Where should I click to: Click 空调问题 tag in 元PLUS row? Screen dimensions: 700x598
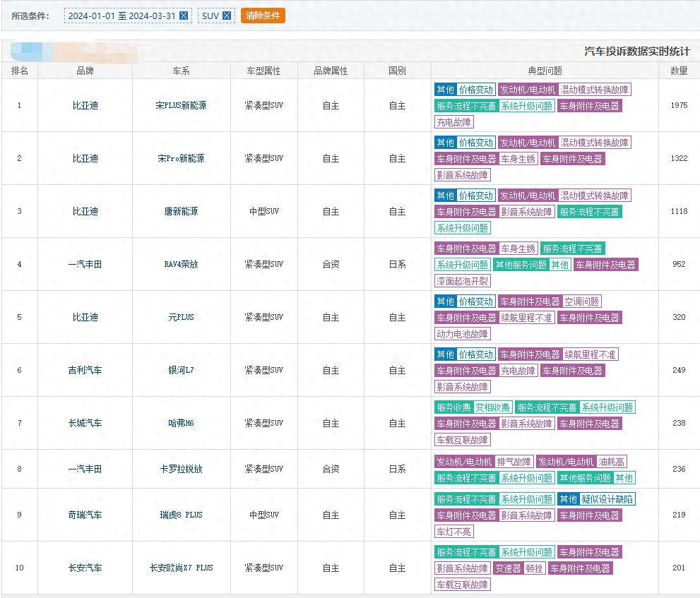[582, 301]
